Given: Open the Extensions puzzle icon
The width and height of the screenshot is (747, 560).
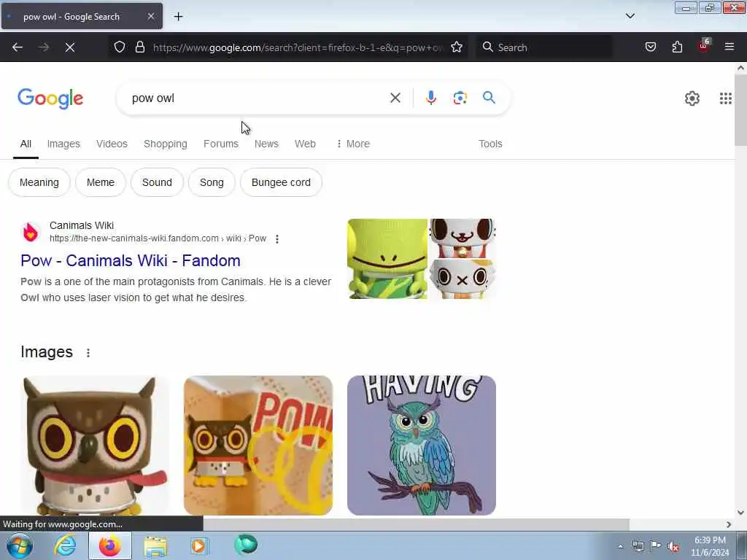Looking at the screenshot, I should (677, 47).
